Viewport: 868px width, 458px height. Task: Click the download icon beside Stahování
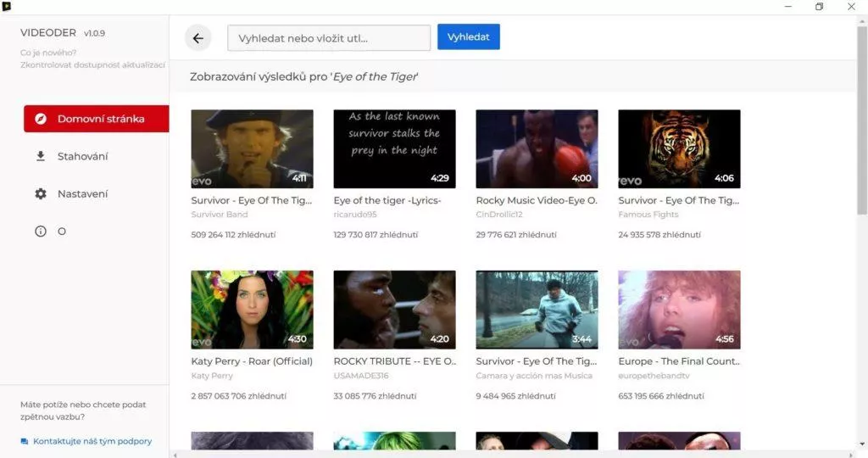pyautogui.click(x=41, y=156)
